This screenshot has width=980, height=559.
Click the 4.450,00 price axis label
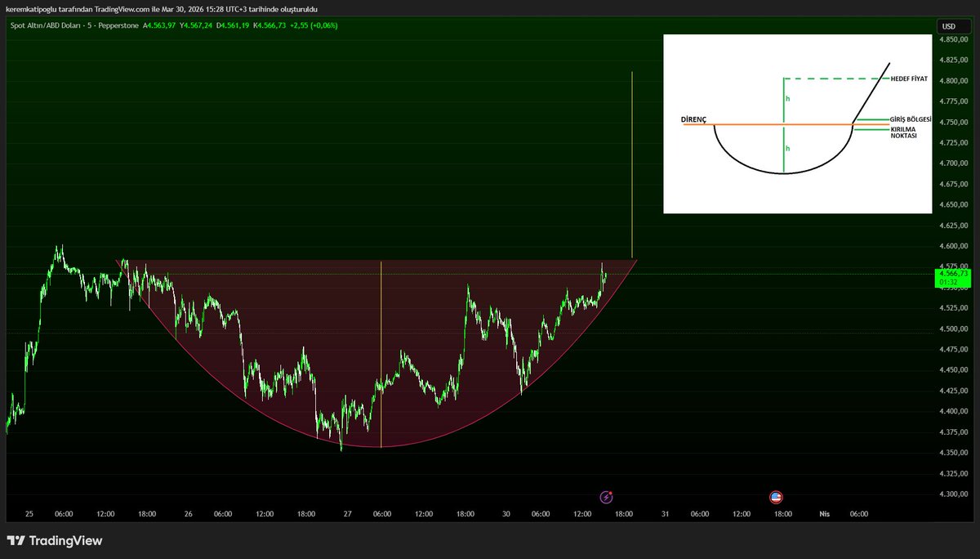[x=955, y=370]
